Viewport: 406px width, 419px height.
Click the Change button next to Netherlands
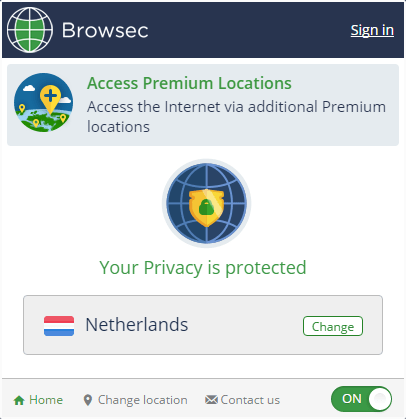(x=333, y=326)
